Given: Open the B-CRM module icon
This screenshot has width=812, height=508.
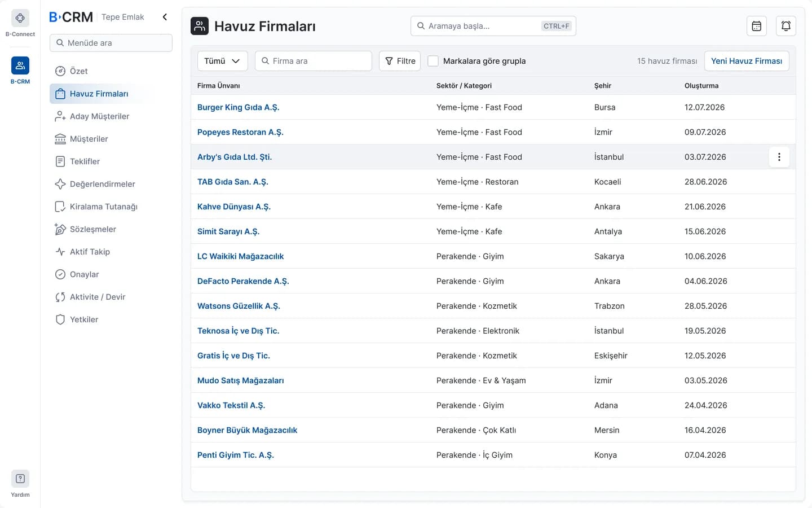Looking at the screenshot, I should 20,65.
